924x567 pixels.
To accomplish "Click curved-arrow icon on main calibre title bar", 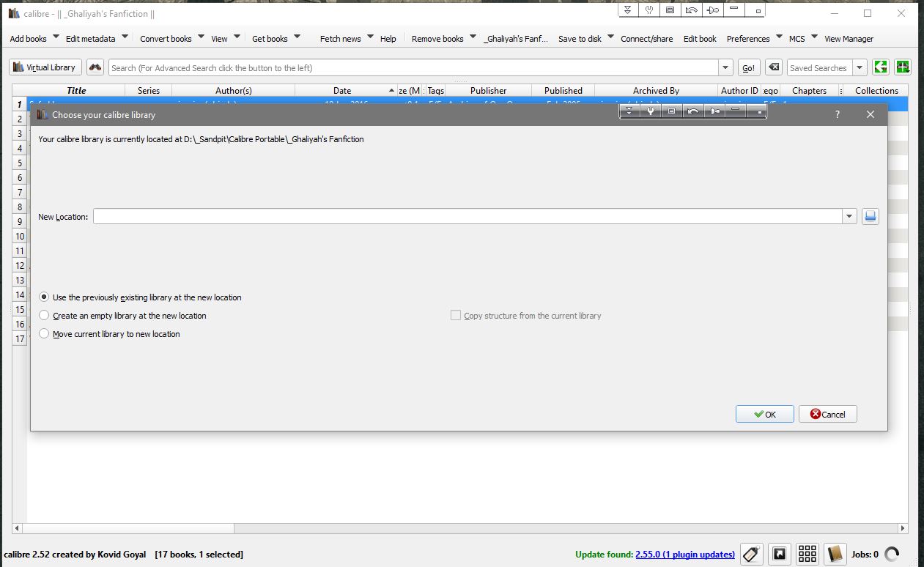I will 691,10.
